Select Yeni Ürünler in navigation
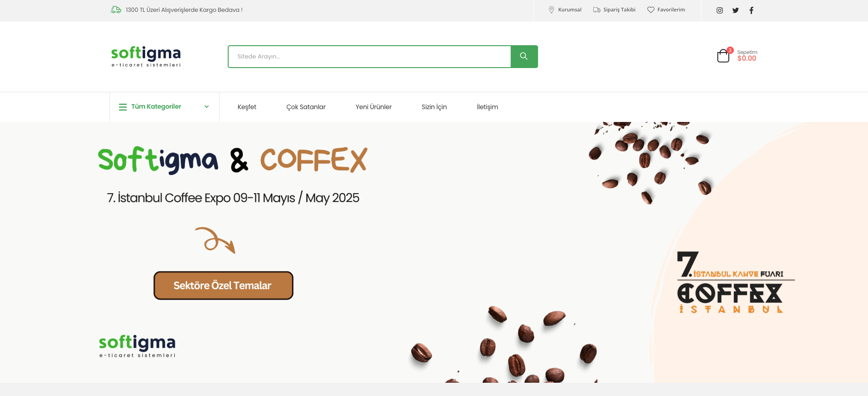The image size is (868, 396). coord(373,107)
